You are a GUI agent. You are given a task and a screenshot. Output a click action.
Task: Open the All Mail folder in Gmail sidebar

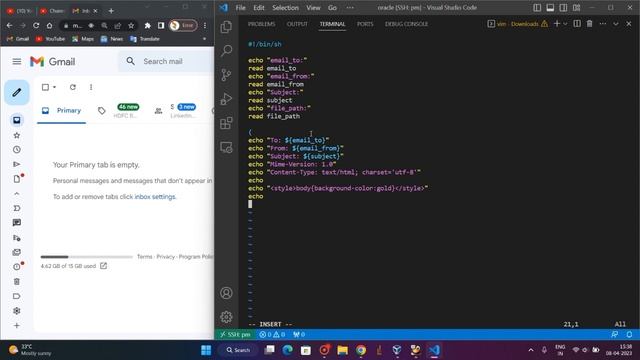click(17, 252)
